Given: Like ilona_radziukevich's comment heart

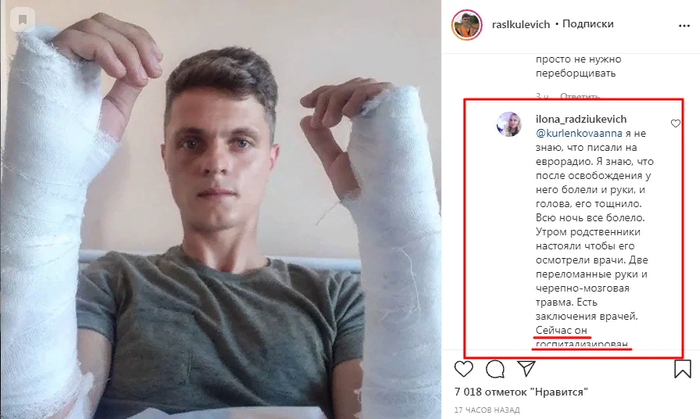Looking at the screenshot, I should coord(675,123).
